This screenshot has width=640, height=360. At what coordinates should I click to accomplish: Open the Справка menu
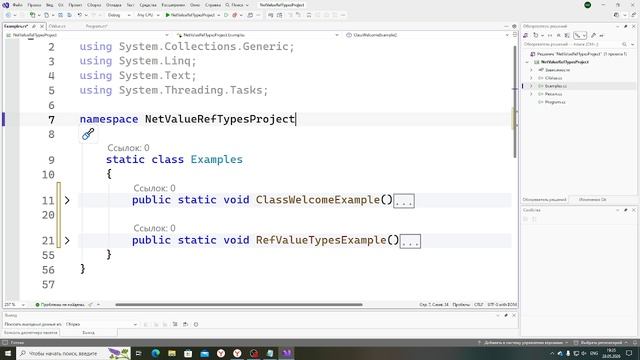213,5
